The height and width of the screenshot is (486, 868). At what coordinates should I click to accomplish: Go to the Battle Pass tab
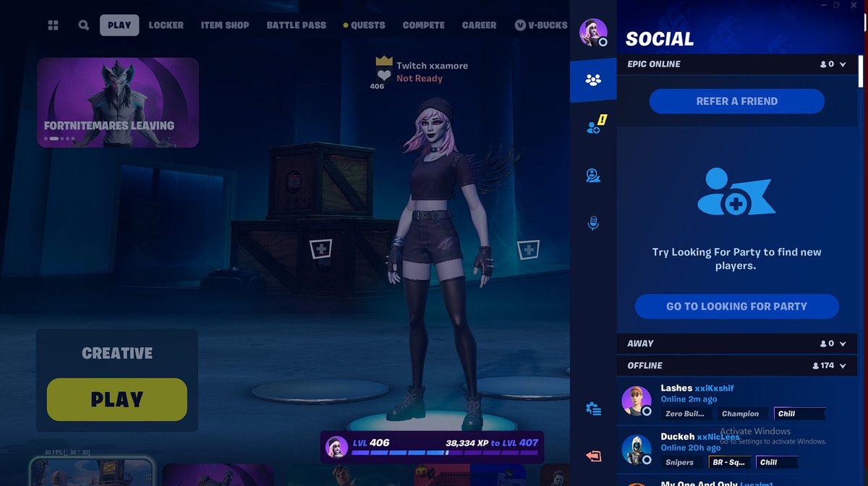pyautogui.click(x=297, y=25)
